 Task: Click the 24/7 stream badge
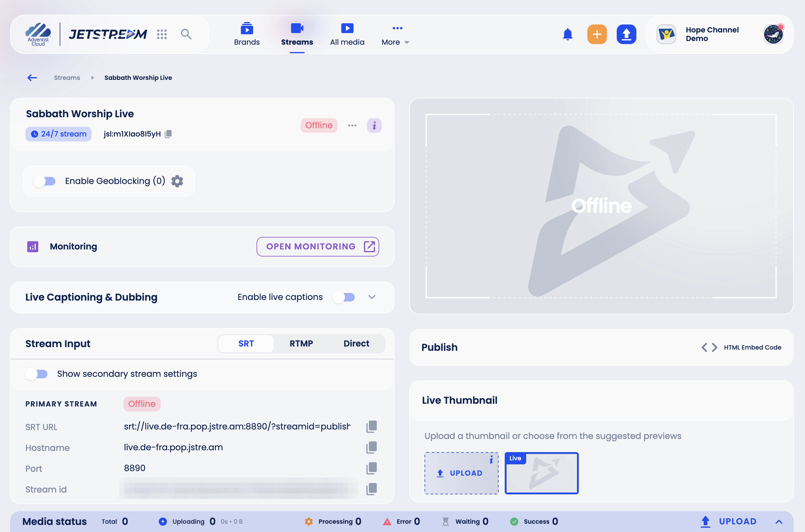(58, 134)
